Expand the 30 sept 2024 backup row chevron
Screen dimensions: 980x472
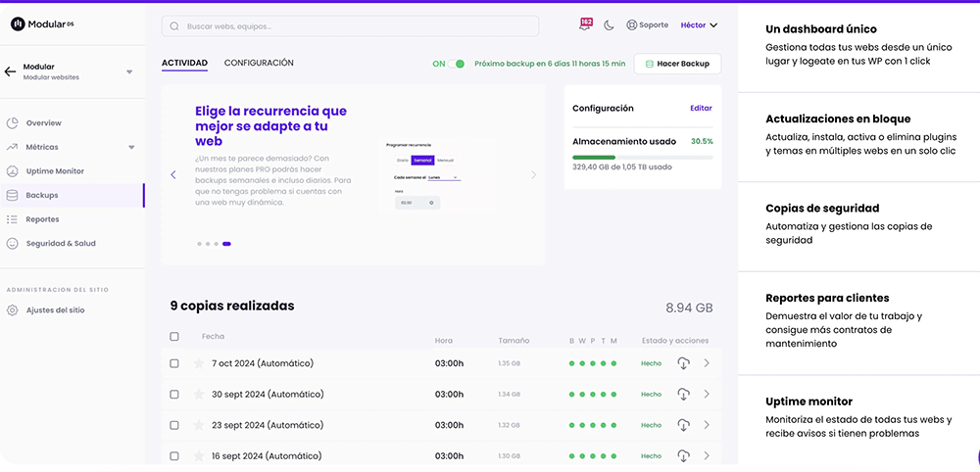click(x=707, y=394)
